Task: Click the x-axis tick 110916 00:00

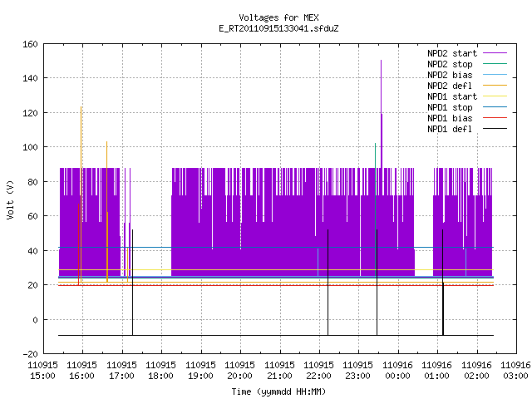Action: click(397, 371)
